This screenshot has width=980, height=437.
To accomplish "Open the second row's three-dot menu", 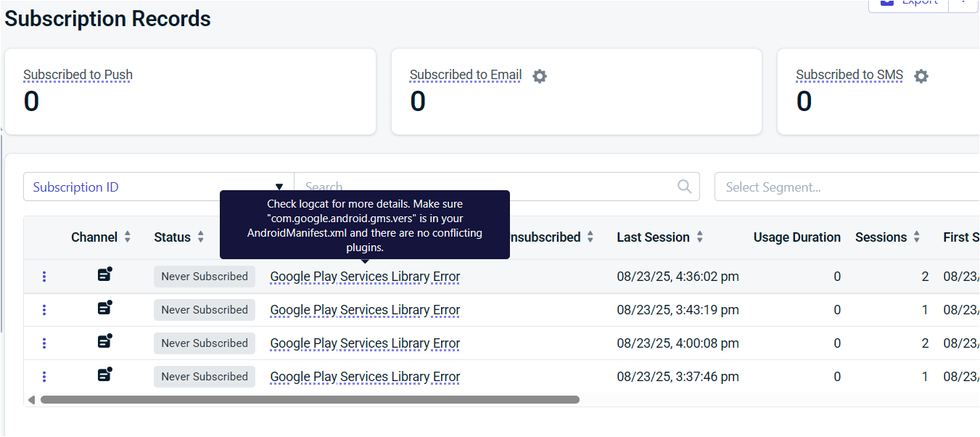I will pyautogui.click(x=44, y=310).
